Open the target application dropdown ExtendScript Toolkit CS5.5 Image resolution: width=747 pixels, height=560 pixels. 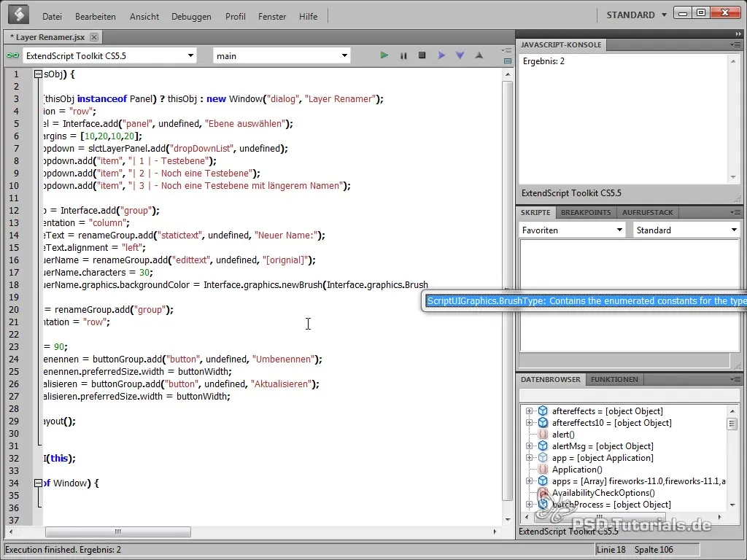(109, 55)
